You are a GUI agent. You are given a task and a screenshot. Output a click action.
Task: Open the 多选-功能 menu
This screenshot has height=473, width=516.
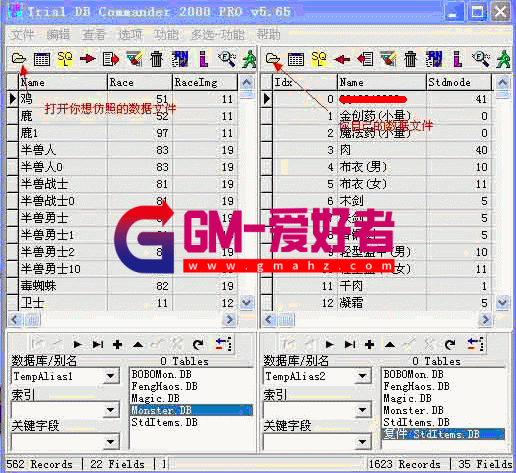click(218, 35)
